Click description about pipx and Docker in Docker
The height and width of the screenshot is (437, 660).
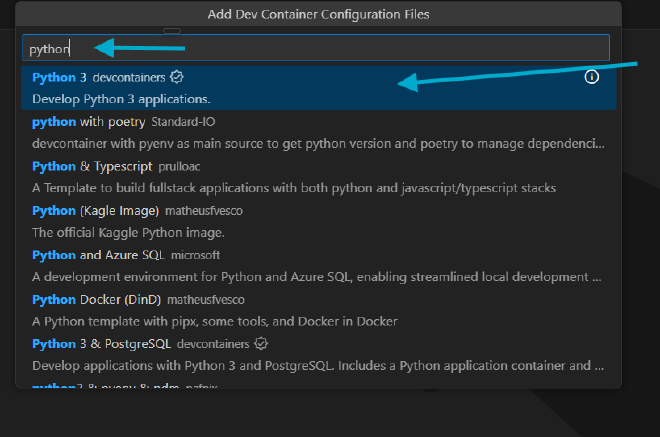[215, 322]
